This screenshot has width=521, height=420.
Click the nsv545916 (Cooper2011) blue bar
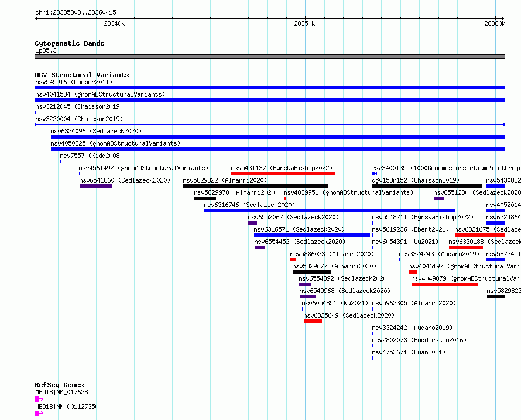[269, 88]
